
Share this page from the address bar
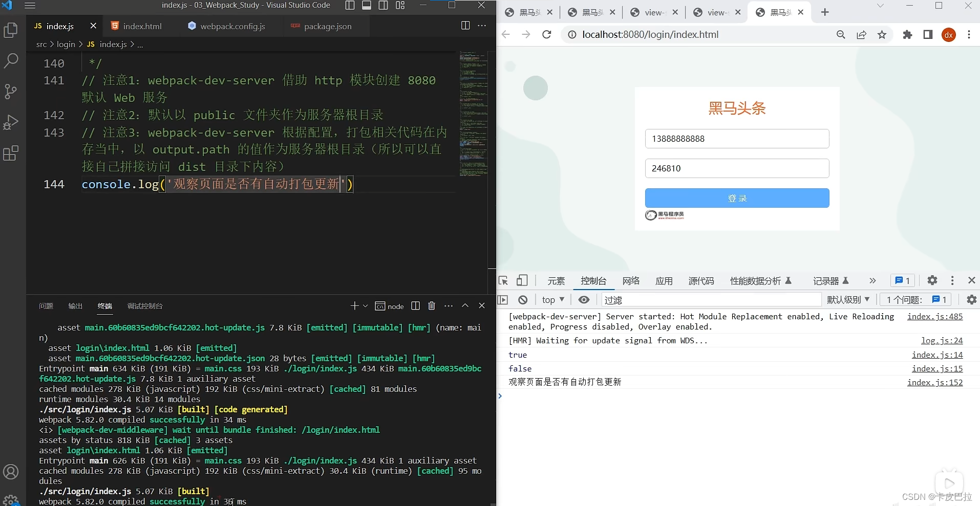click(861, 34)
